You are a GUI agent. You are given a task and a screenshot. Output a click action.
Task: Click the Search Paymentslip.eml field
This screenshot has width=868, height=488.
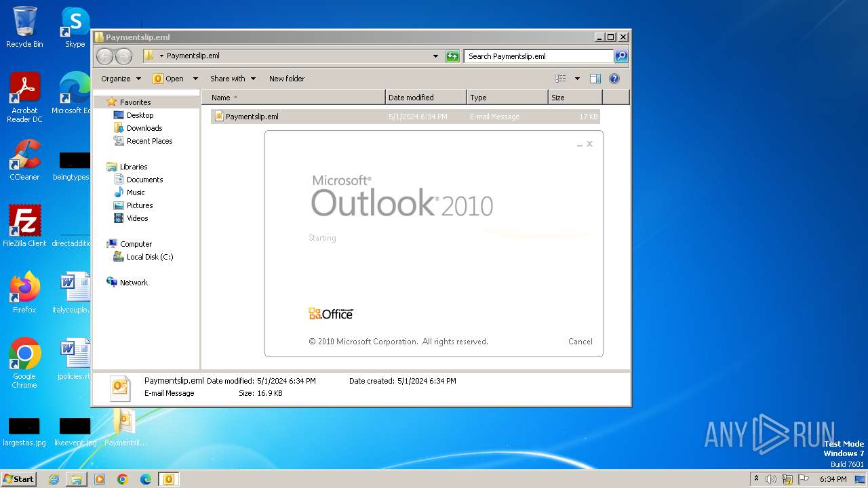(539, 56)
